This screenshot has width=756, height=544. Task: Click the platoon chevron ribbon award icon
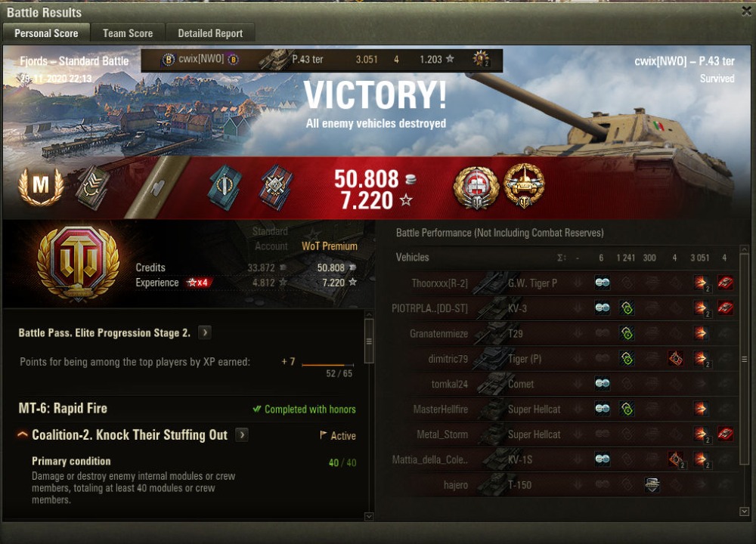93,187
